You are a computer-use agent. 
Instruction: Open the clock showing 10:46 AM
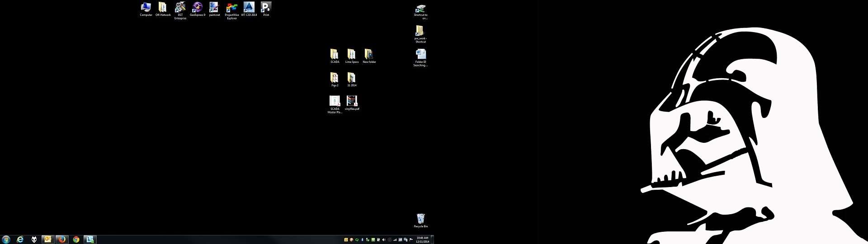click(x=422, y=239)
